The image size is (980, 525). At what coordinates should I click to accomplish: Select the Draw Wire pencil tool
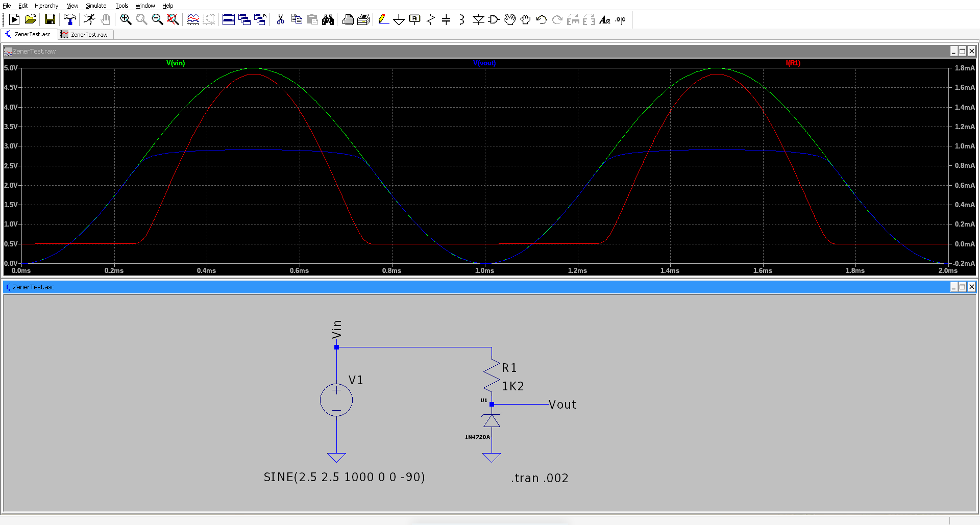pyautogui.click(x=383, y=19)
